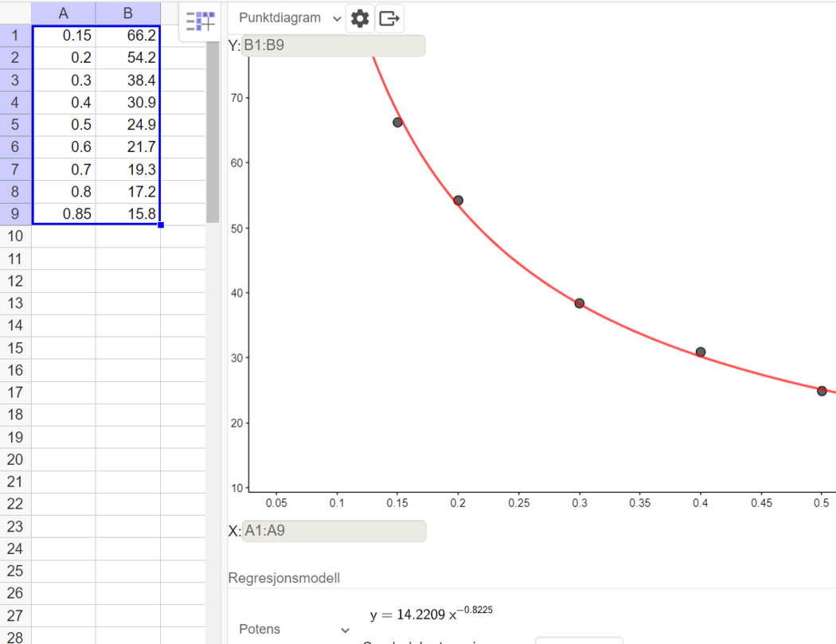Select column A header
Screen dimensions: 836x644
[64, 13]
